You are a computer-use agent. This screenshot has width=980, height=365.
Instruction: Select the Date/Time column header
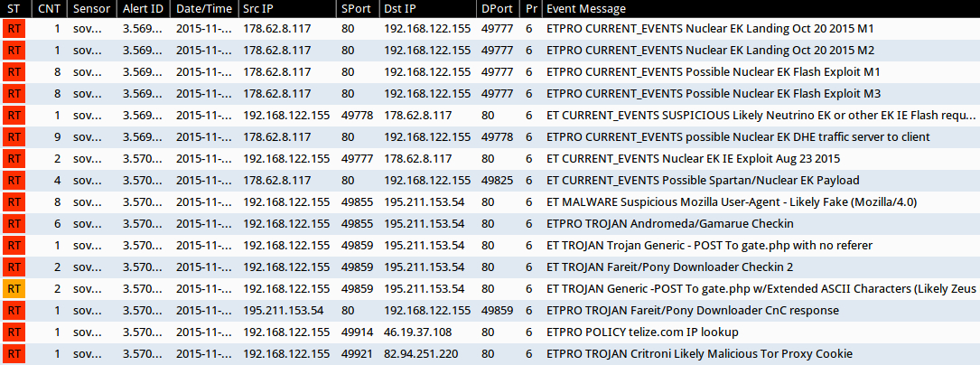click(202, 8)
